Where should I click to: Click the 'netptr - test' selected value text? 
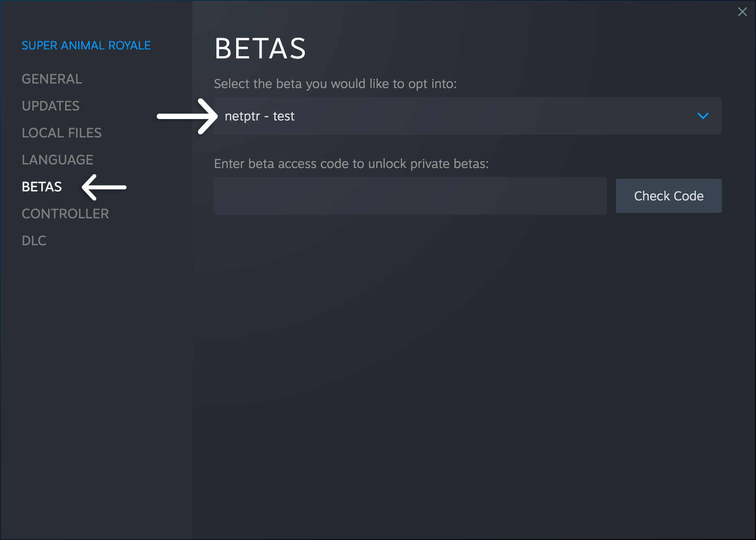(259, 116)
